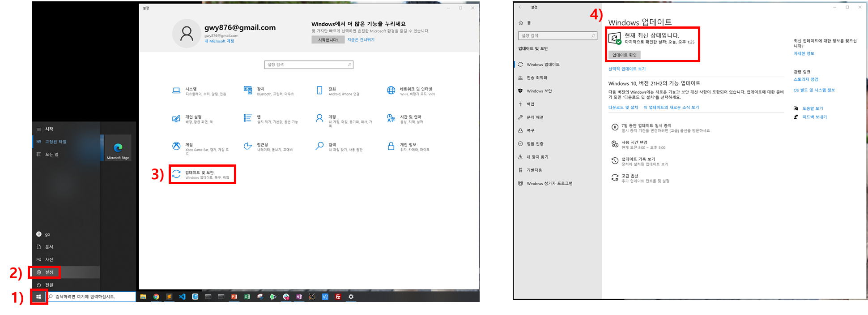Click the Microsoft Edge tile in Start menu
Screen dimensions: 868x315
point(118,148)
